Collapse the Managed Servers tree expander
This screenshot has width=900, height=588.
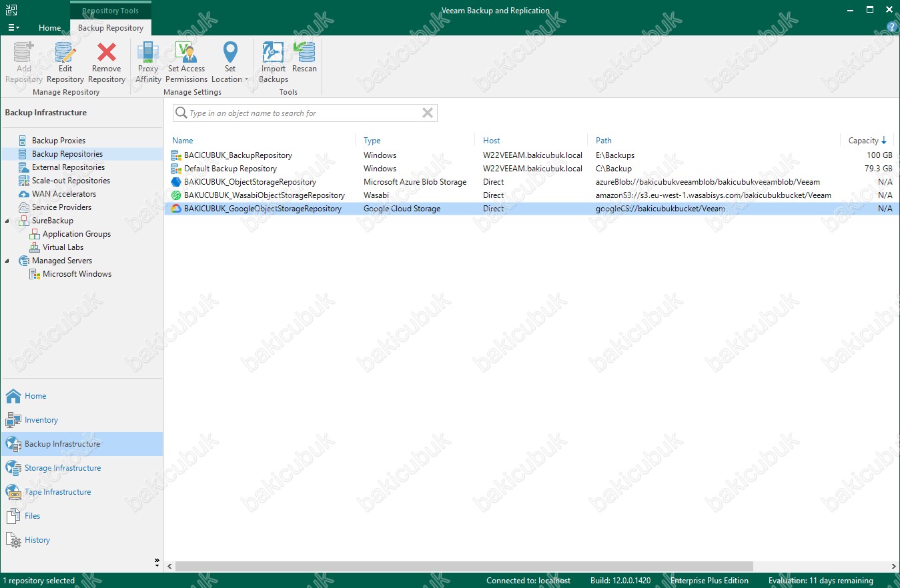8,261
